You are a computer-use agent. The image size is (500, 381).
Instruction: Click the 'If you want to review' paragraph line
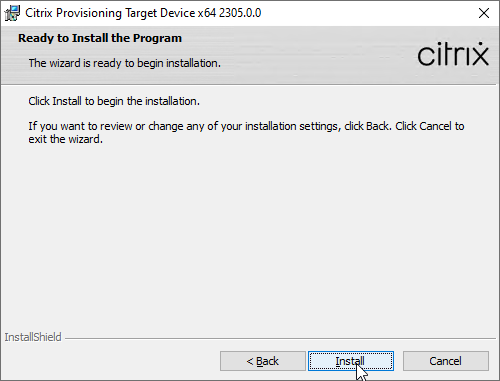246,126
